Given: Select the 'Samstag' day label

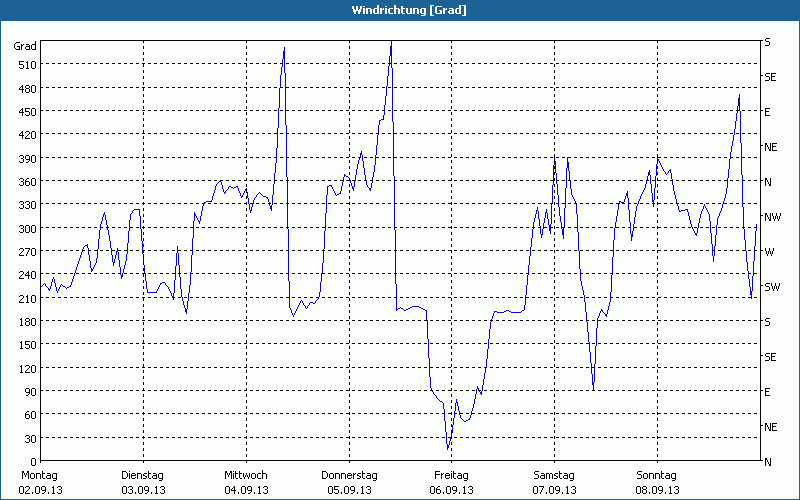Looking at the screenshot, I should 554,476.
